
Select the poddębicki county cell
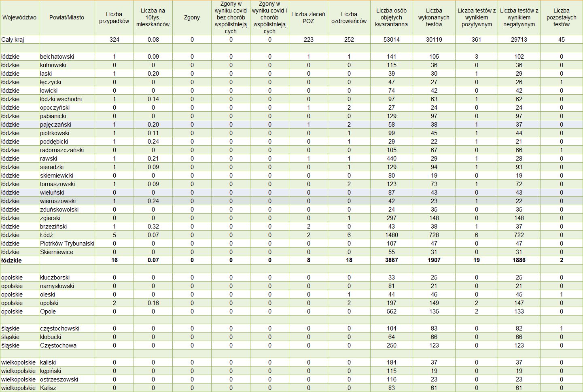click(x=67, y=142)
